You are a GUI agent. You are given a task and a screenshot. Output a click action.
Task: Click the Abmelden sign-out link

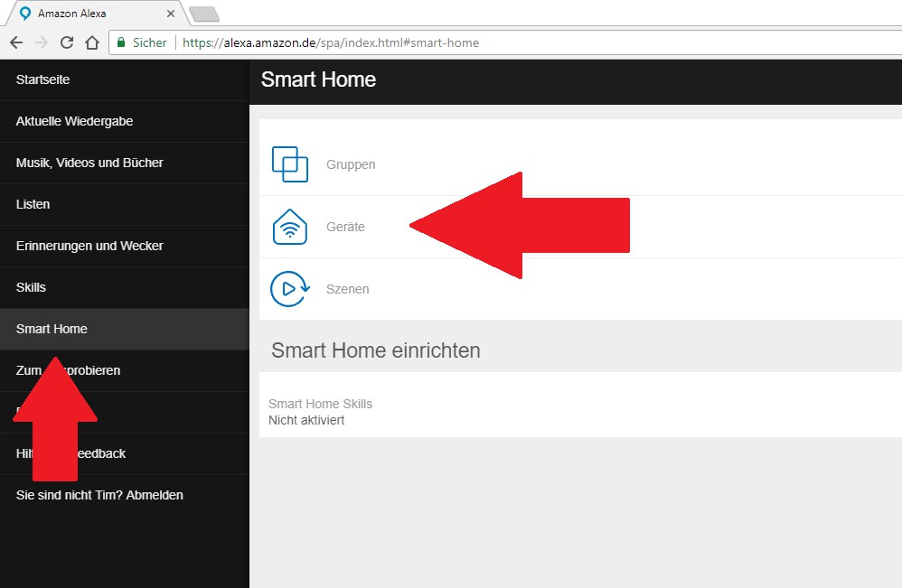[155, 495]
